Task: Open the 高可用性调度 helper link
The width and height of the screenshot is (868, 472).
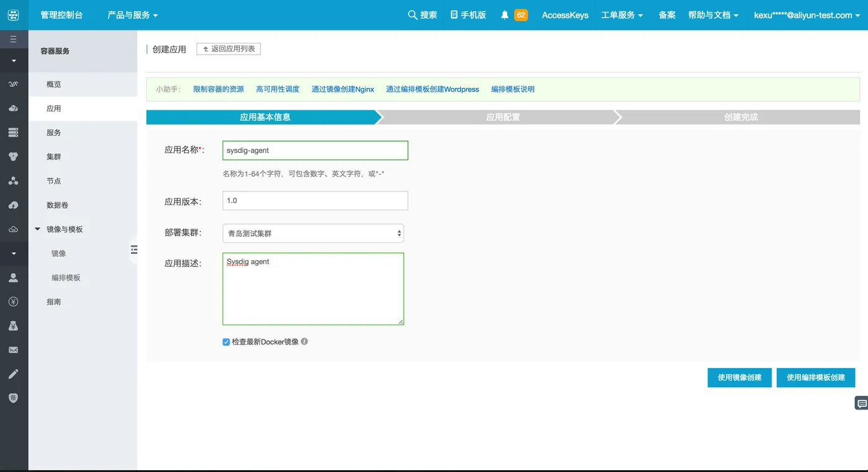Action: [278, 89]
